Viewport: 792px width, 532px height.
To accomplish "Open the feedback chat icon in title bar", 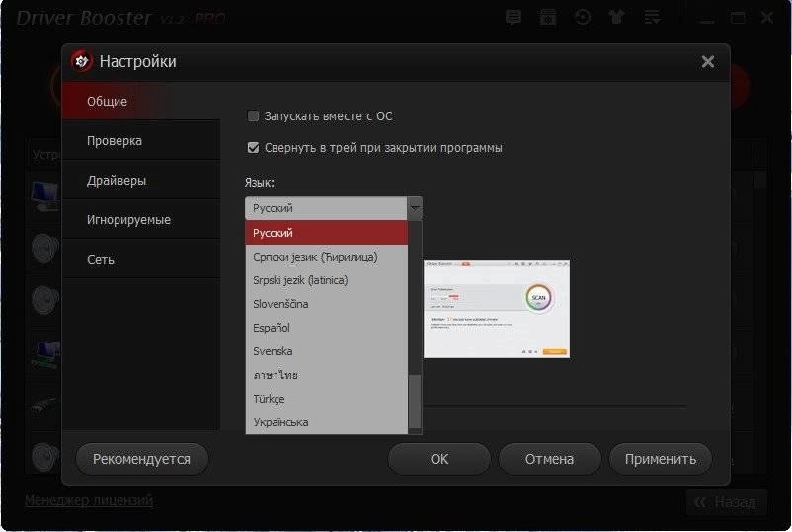I will (x=513, y=18).
